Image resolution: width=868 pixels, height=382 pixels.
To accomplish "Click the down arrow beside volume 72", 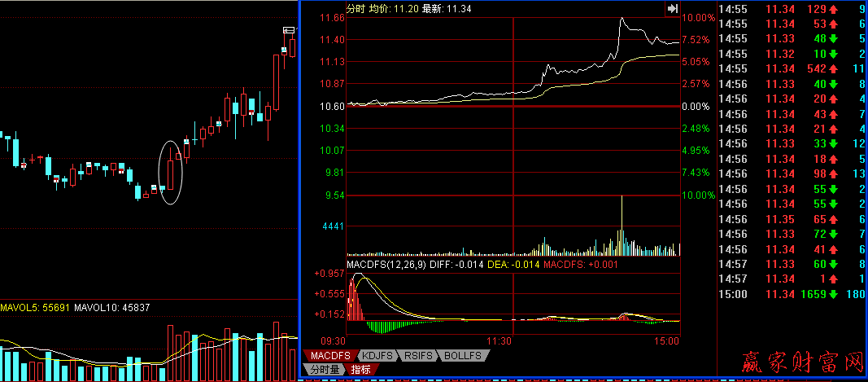I will [835, 234].
